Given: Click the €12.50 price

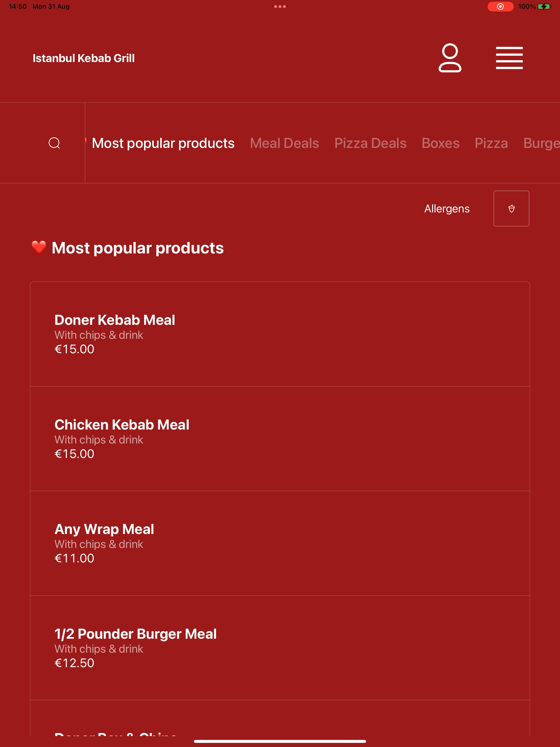Looking at the screenshot, I should (x=74, y=663).
